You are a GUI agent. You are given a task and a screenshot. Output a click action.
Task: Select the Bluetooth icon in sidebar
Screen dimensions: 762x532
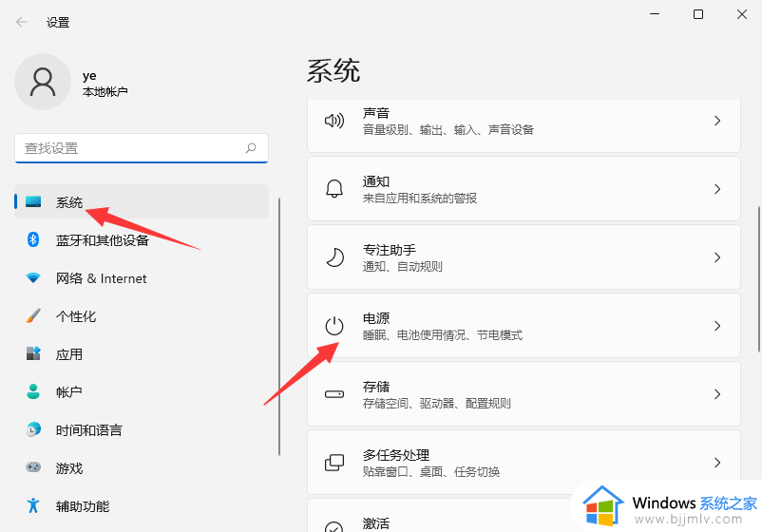pyautogui.click(x=33, y=239)
